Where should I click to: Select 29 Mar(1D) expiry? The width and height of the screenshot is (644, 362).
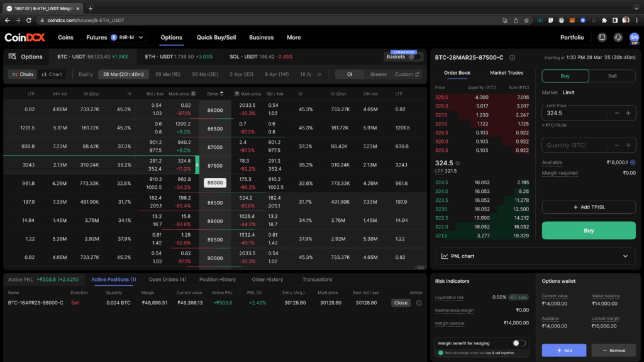click(167, 74)
